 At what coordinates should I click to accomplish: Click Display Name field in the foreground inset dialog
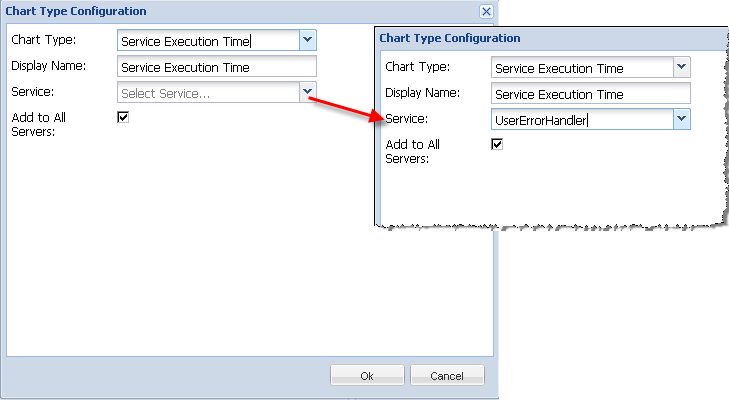click(591, 94)
